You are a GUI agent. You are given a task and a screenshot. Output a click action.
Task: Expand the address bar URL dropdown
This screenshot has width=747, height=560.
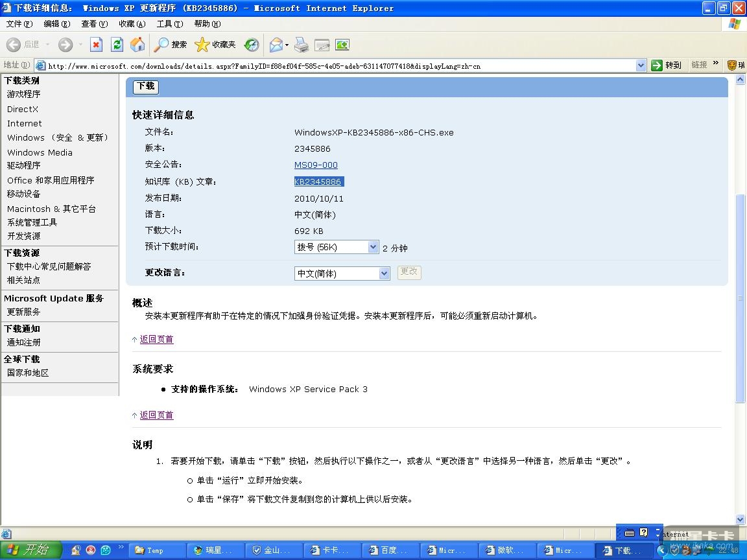[x=641, y=65]
